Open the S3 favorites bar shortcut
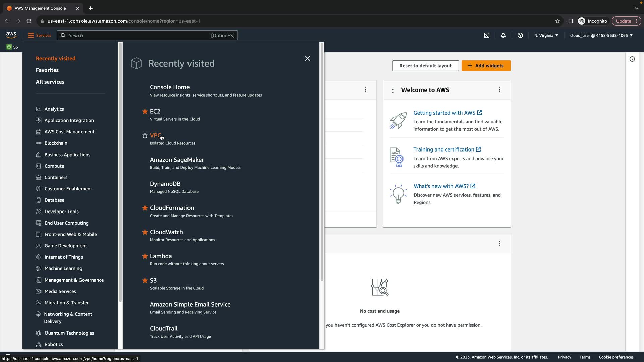This screenshot has width=644, height=362. pos(12,47)
